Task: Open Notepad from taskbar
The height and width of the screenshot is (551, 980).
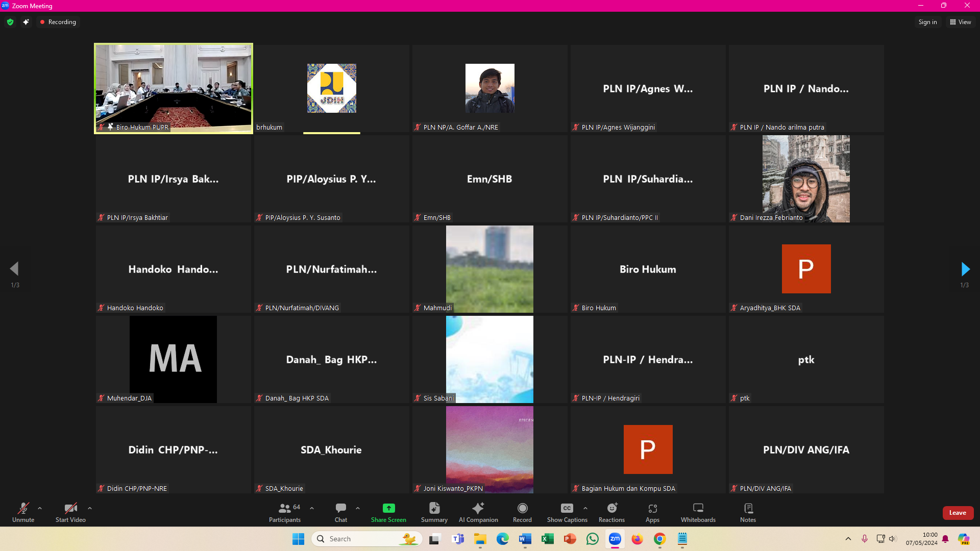Action: tap(682, 539)
